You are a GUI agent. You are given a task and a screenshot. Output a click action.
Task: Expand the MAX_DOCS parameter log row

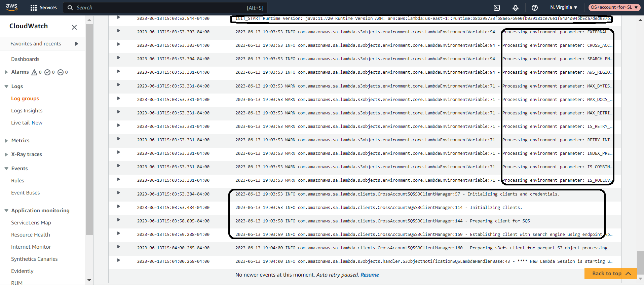(118, 98)
